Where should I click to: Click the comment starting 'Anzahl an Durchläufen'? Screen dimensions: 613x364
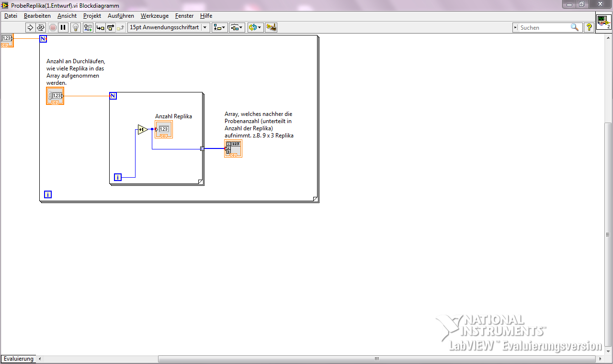(x=76, y=72)
